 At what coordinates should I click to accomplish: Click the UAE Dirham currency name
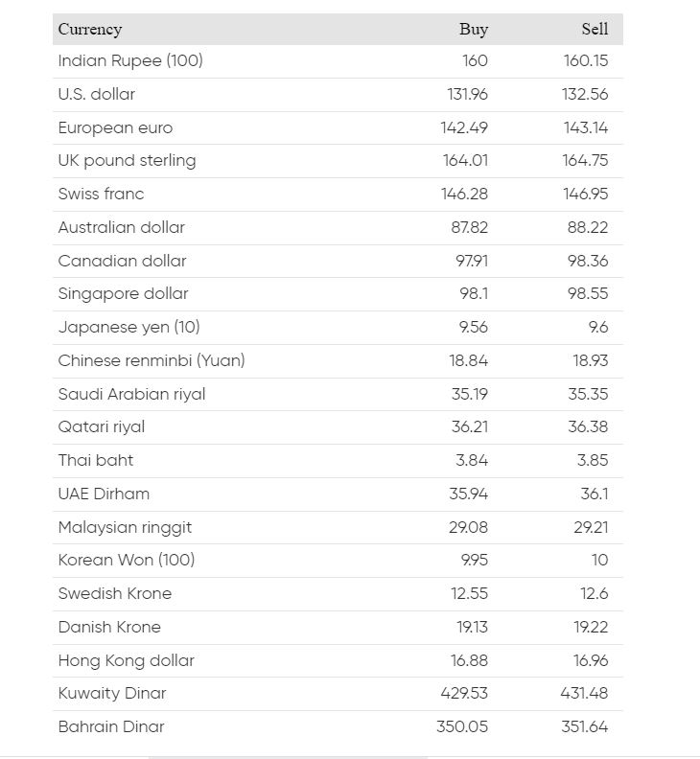tap(104, 494)
